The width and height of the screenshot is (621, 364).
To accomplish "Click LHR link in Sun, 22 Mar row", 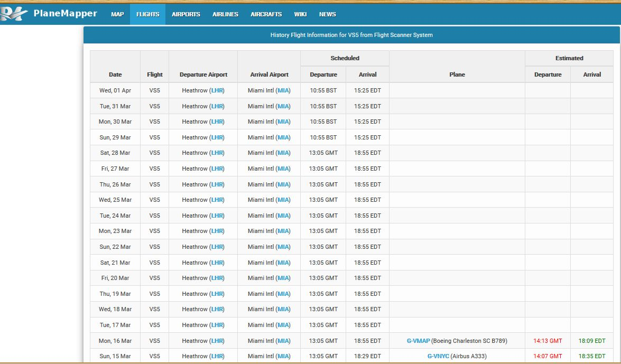I will click(217, 247).
